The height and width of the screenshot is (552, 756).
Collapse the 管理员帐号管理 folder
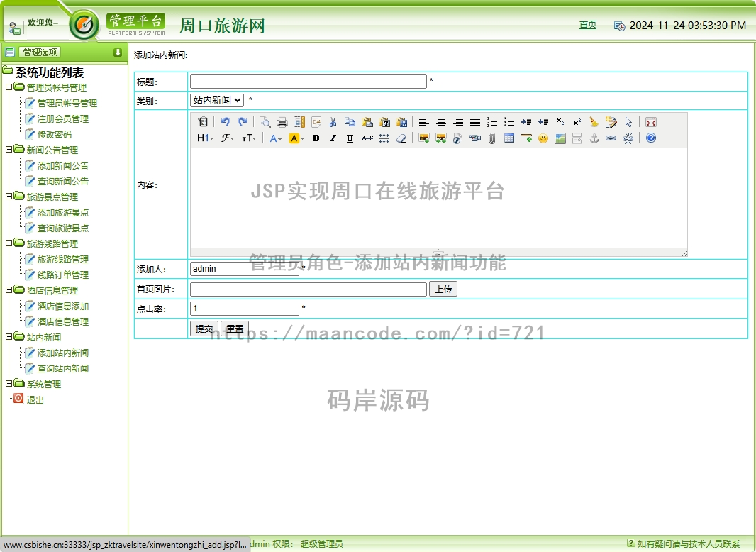[x=9, y=87]
